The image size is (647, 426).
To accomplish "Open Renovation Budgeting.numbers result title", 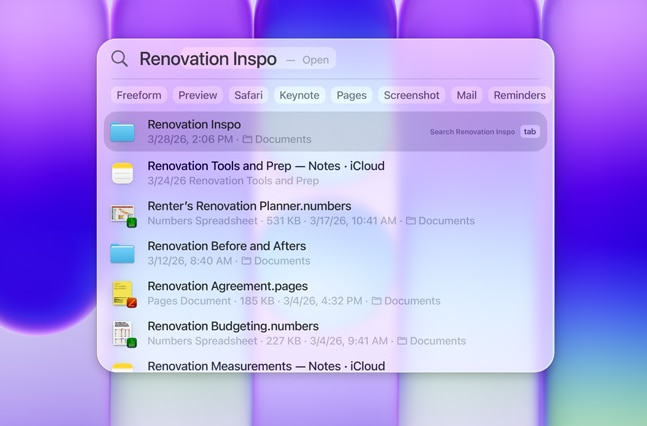I will (232, 326).
